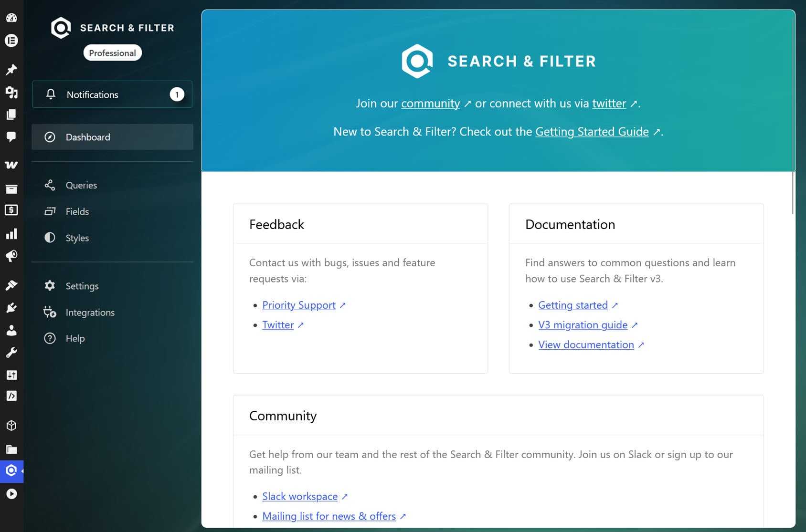This screenshot has height=532, width=806.
Task: Open the Plugins plug icon
Action: 11,308
